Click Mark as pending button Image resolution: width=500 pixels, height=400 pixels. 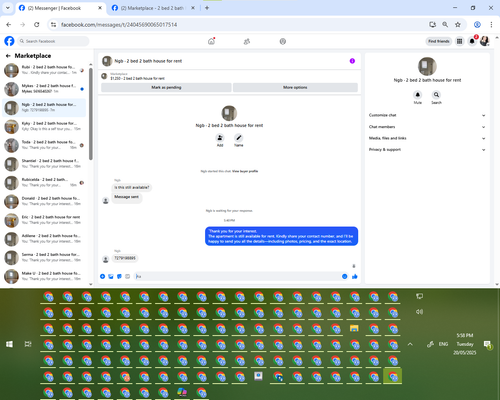tap(166, 87)
